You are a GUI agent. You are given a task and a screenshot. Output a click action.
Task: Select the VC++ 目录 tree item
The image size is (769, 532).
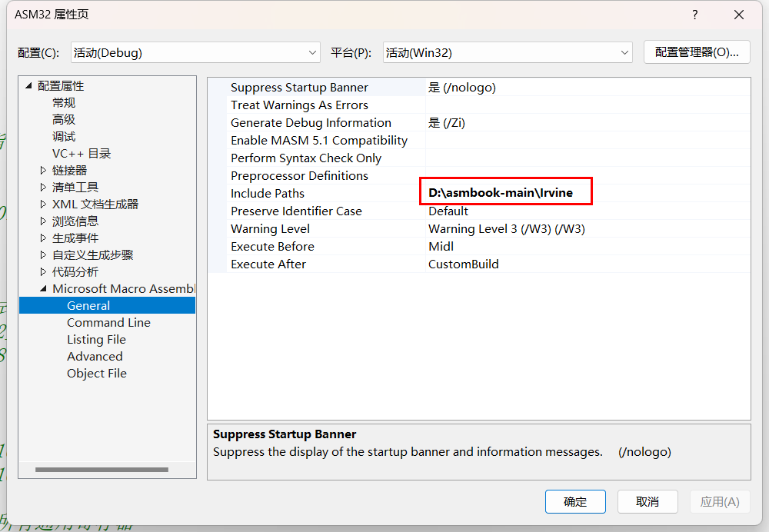click(82, 154)
